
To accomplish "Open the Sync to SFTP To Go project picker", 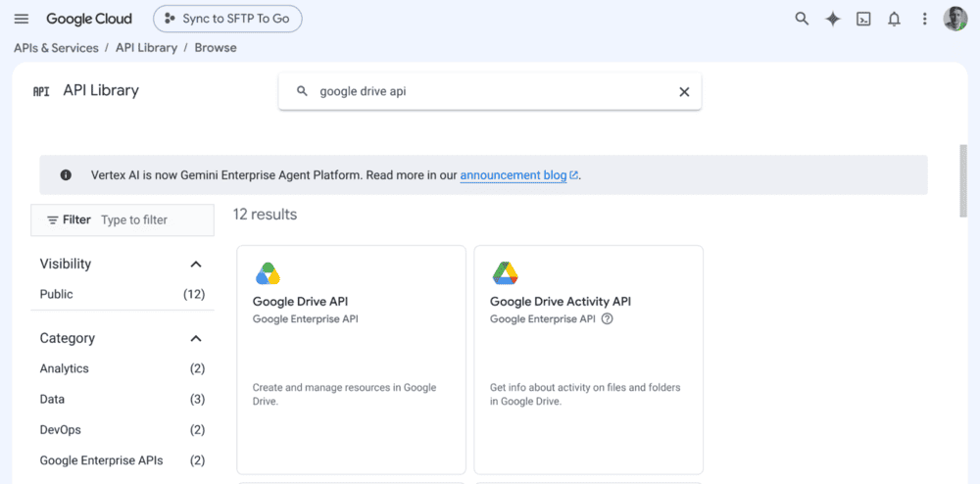I will pos(227,19).
